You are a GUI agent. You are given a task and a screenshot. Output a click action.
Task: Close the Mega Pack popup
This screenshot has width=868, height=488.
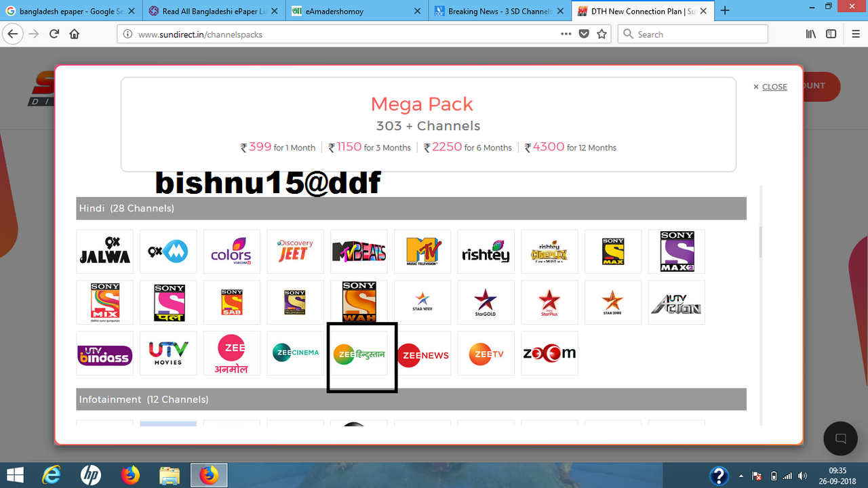click(770, 87)
